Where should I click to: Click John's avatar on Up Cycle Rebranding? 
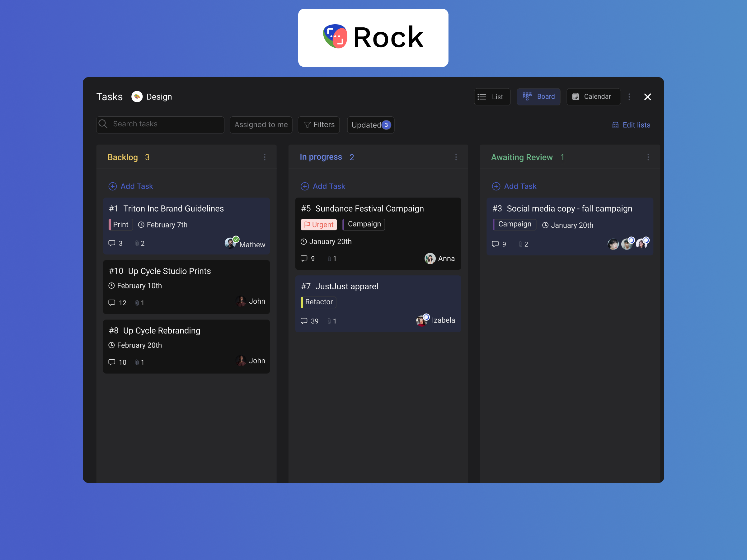pyautogui.click(x=241, y=361)
